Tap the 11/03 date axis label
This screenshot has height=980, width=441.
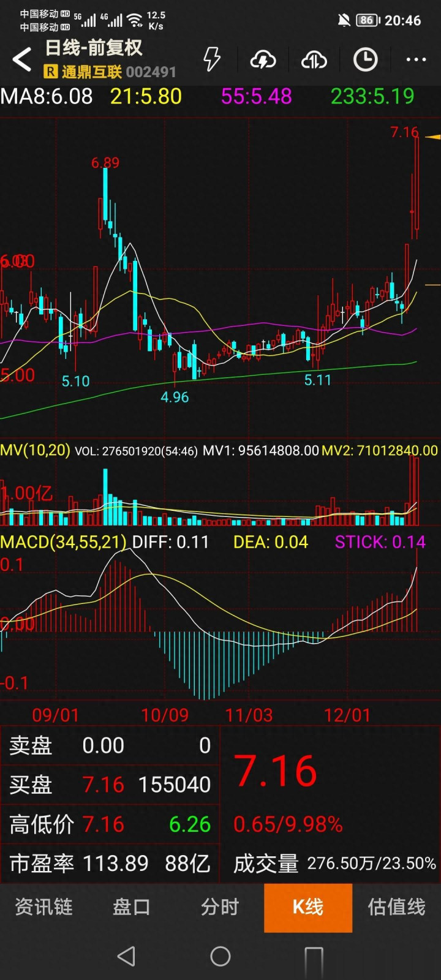tap(249, 715)
